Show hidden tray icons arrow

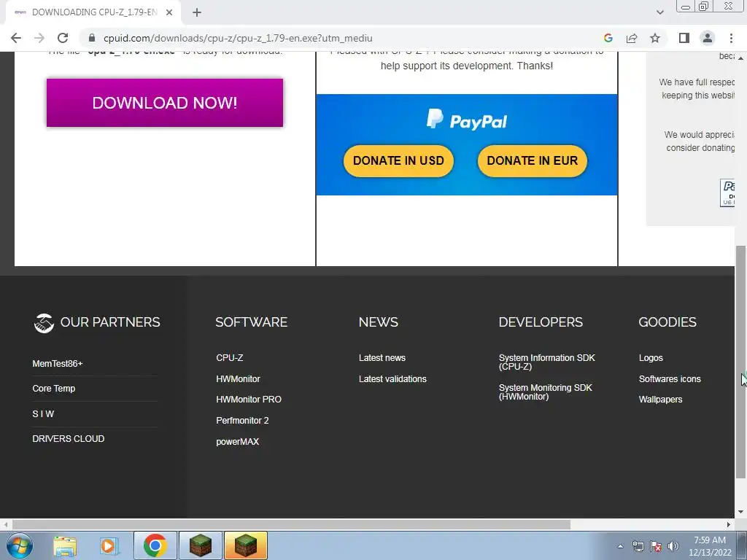pyautogui.click(x=620, y=546)
